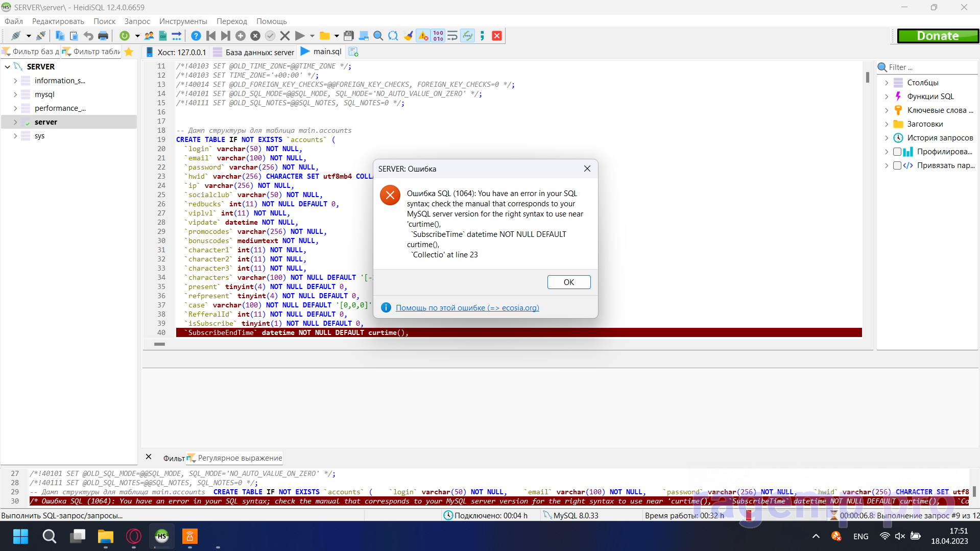Switch to the База данных: server tab

click(x=254, y=52)
